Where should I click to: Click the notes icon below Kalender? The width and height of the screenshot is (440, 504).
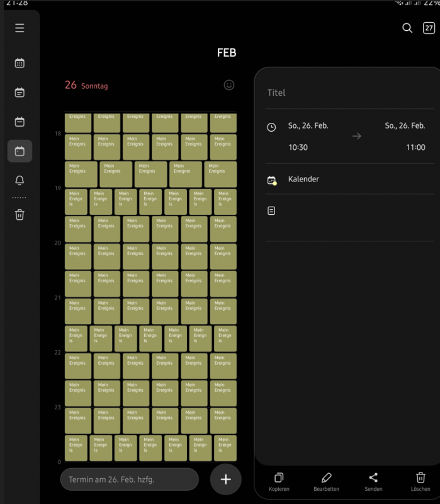271,211
